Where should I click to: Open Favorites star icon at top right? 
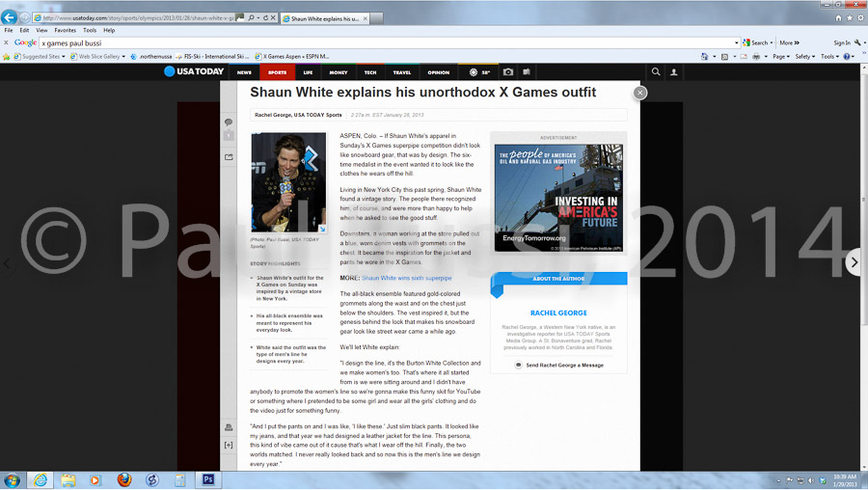click(849, 18)
